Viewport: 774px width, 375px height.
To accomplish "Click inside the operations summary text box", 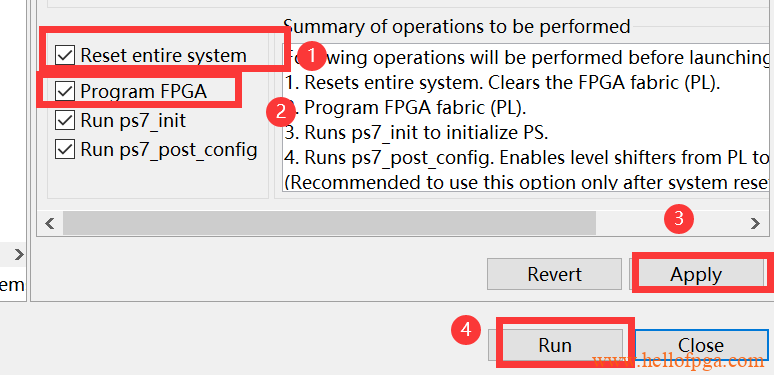I will point(524,117).
